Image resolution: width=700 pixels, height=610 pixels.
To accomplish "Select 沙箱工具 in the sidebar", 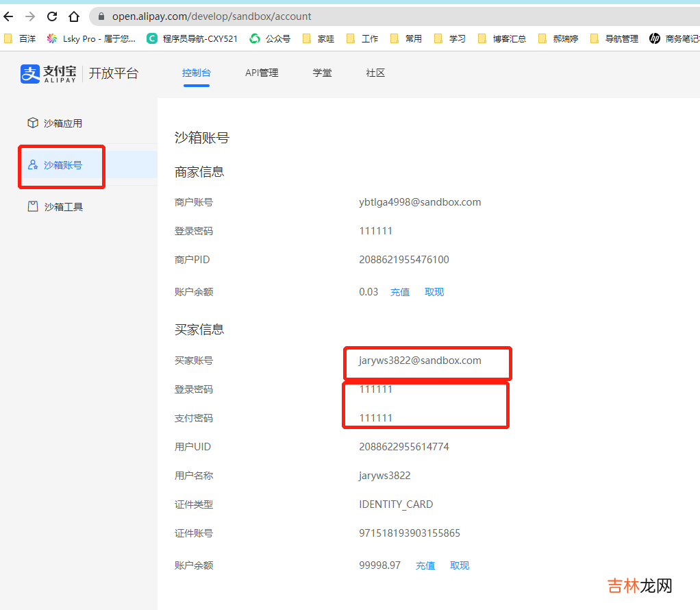I will click(x=63, y=206).
